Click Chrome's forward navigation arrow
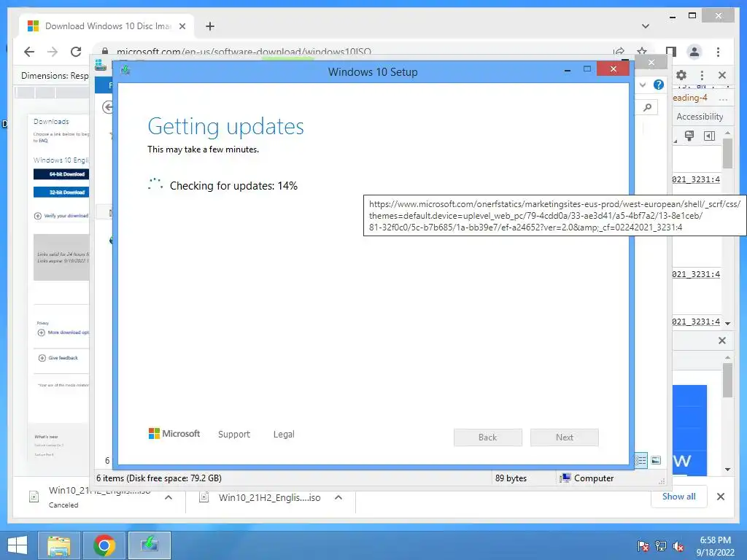The image size is (747, 560). click(x=53, y=52)
